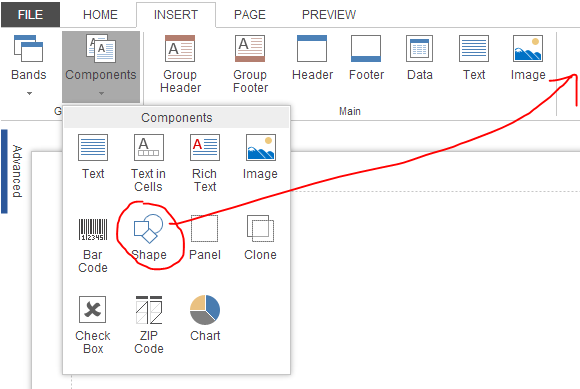Open the Bands dropdown button
Viewport: 580px width, 389px height.
(x=29, y=65)
